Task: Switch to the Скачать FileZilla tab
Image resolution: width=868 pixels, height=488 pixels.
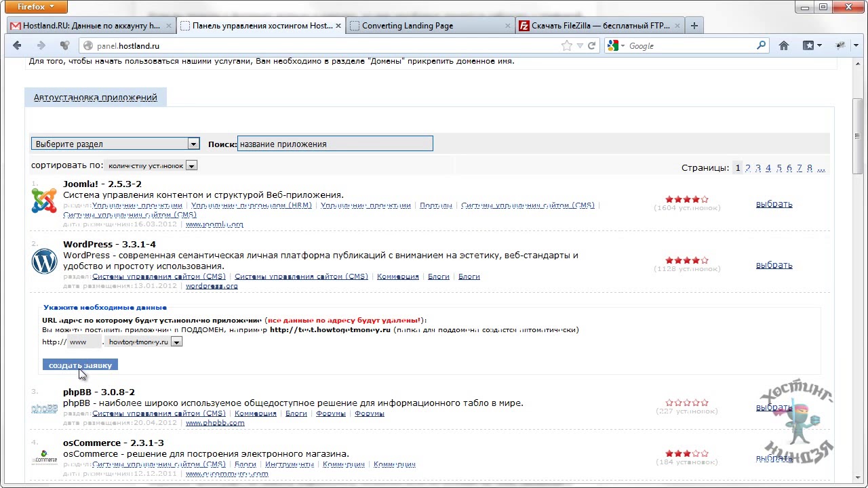Action: coord(599,26)
